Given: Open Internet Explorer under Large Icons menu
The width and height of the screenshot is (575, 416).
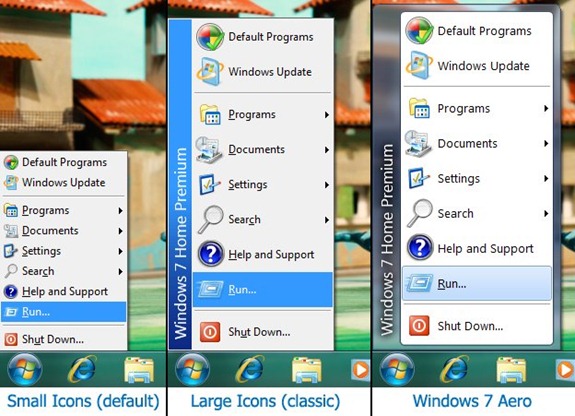Looking at the screenshot, I should [x=250, y=369].
